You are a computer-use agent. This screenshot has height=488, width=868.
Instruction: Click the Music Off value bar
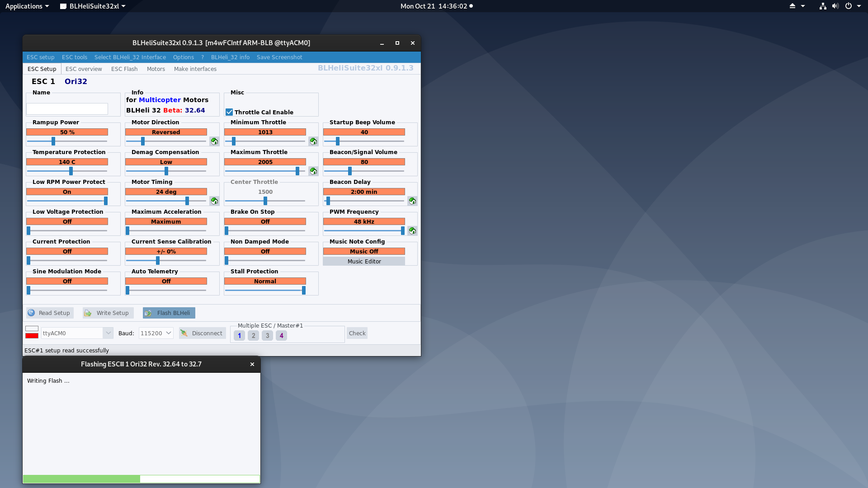[364, 252]
